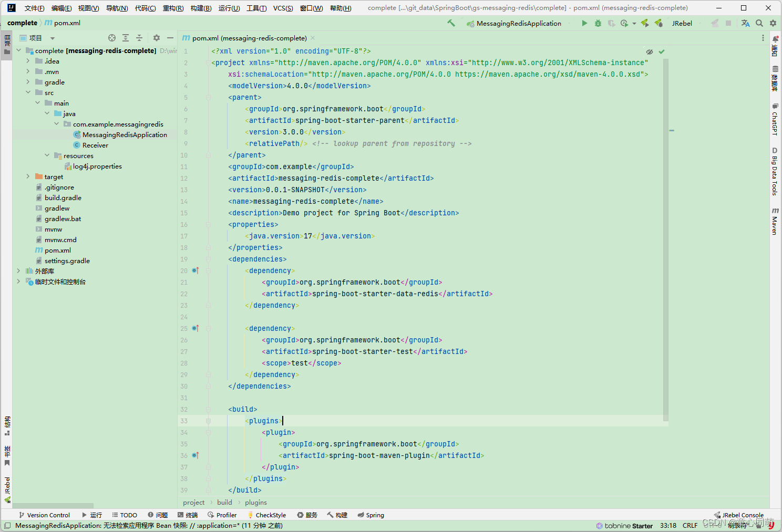Open IDE settings gear icon

tap(773, 23)
